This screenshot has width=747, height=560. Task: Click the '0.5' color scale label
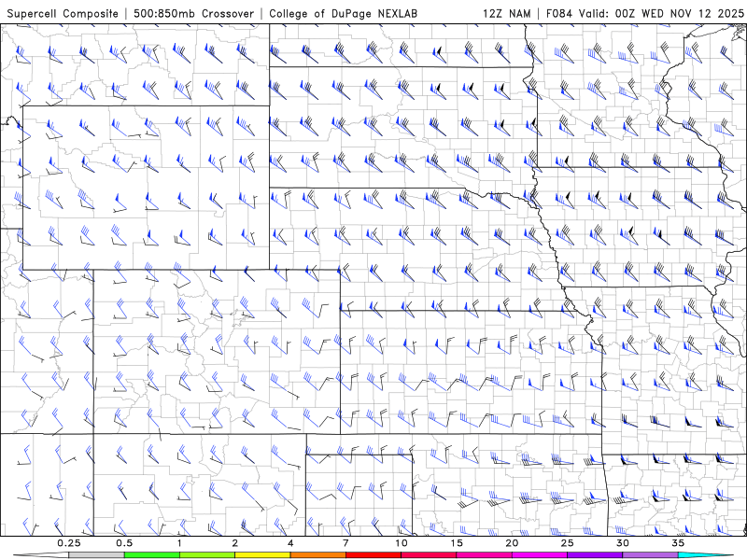(x=124, y=543)
